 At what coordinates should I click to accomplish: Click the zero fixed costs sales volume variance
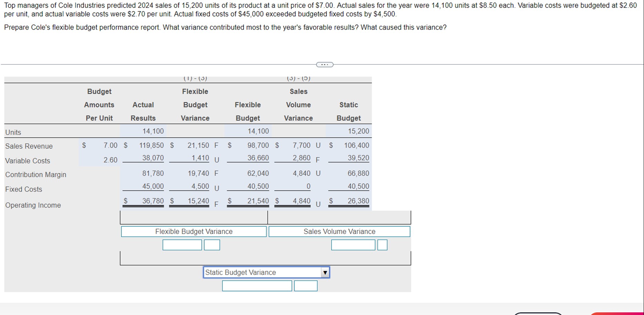tap(309, 186)
